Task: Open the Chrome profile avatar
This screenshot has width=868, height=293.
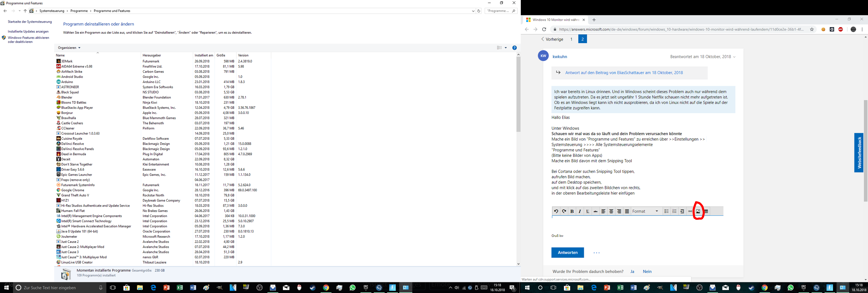Action: (x=853, y=29)
